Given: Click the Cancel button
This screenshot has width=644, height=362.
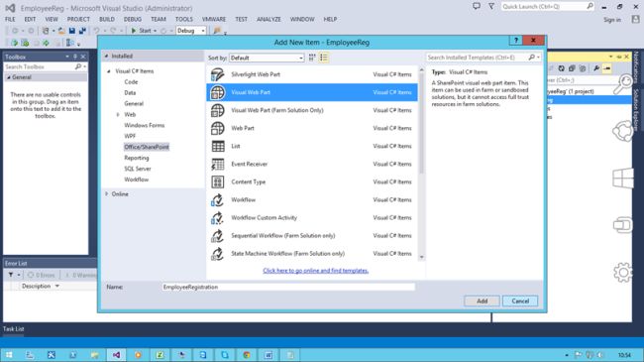Looking at the screenshot, I should click(x=520, y=302).
